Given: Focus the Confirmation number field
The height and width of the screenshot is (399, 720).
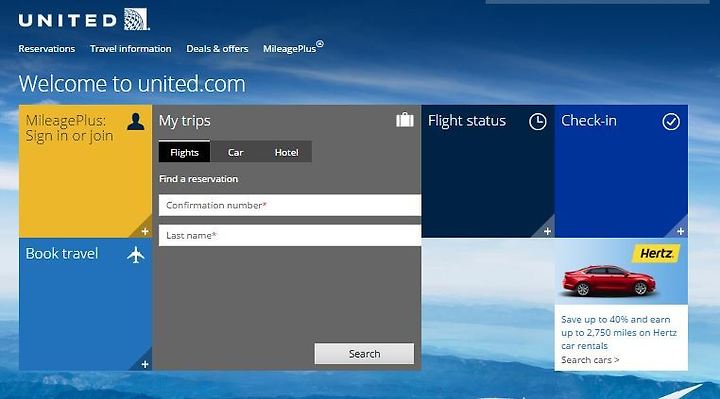Looking at the screenshot, I should pos(290,205).
